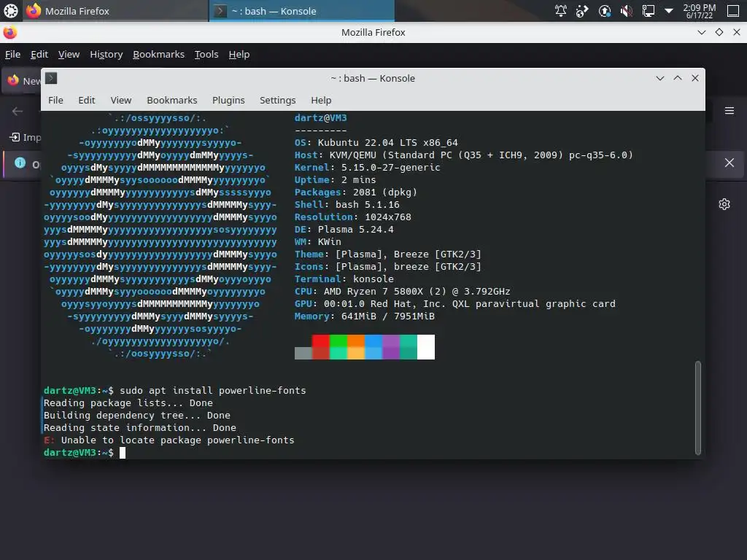Open Firefox new tab settings gear
The height and width of the screenshot is (560, 747).
pos(724,204)
